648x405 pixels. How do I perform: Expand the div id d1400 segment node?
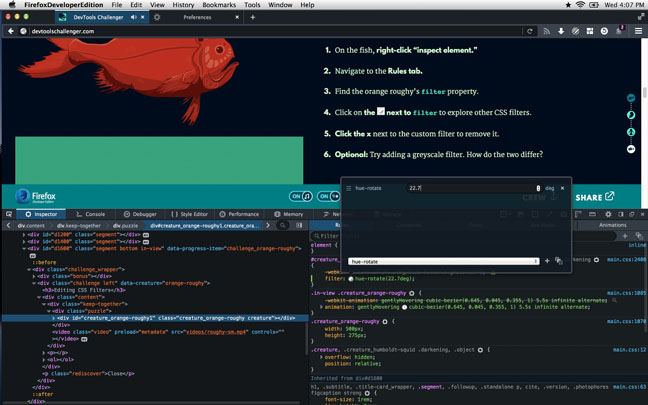[24, 241]
